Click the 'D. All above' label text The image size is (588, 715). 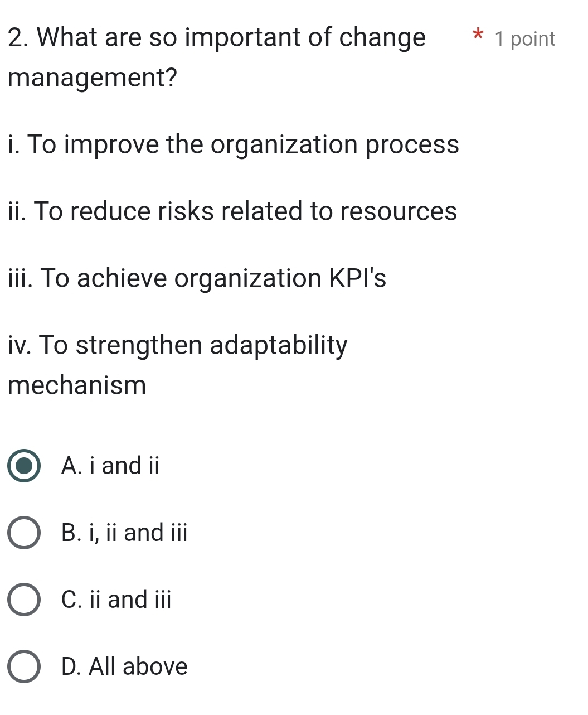click(124, 666)
